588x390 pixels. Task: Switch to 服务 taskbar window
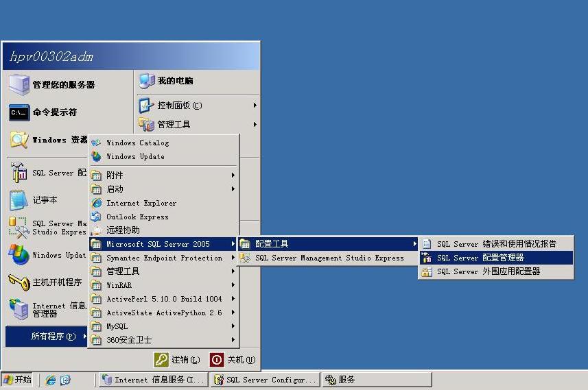coord(376,380)
